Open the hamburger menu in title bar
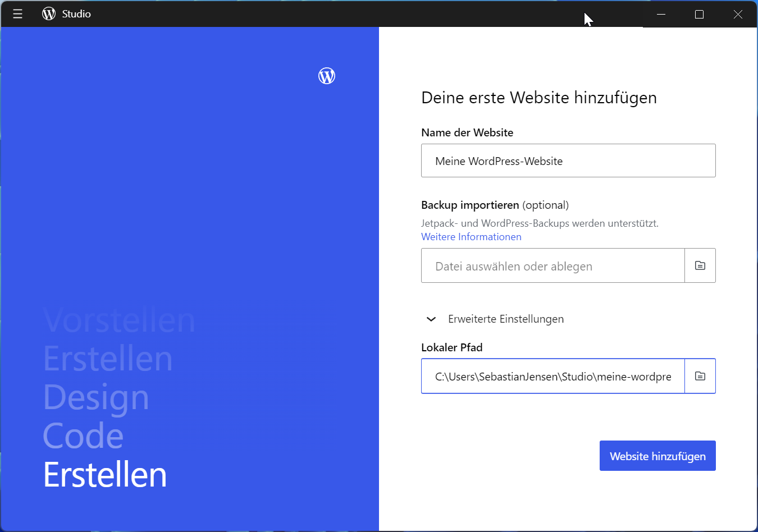The height and width of the screenshot is (532, 758). click(x=17, y=14)
